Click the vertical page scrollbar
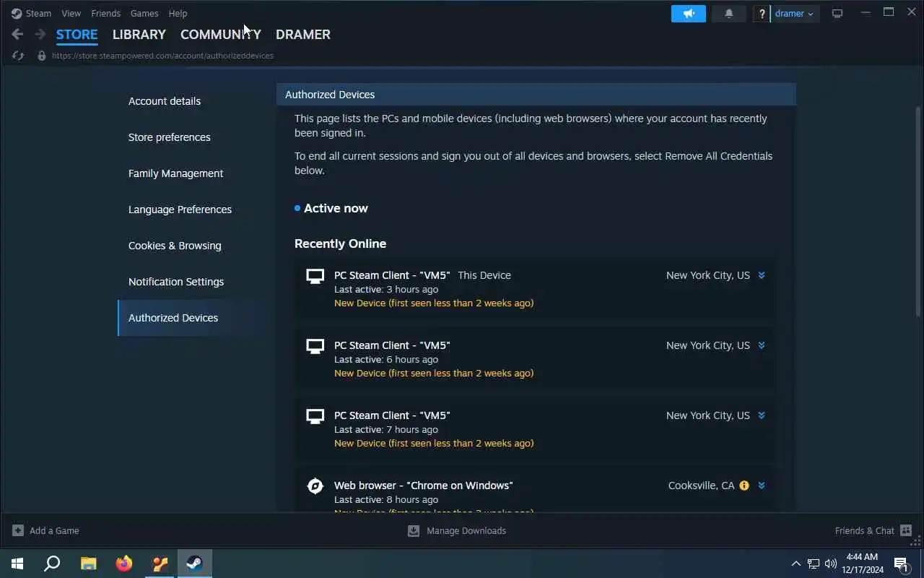Image resolution: width=924 pixels, height=578 pixels. 918,211
